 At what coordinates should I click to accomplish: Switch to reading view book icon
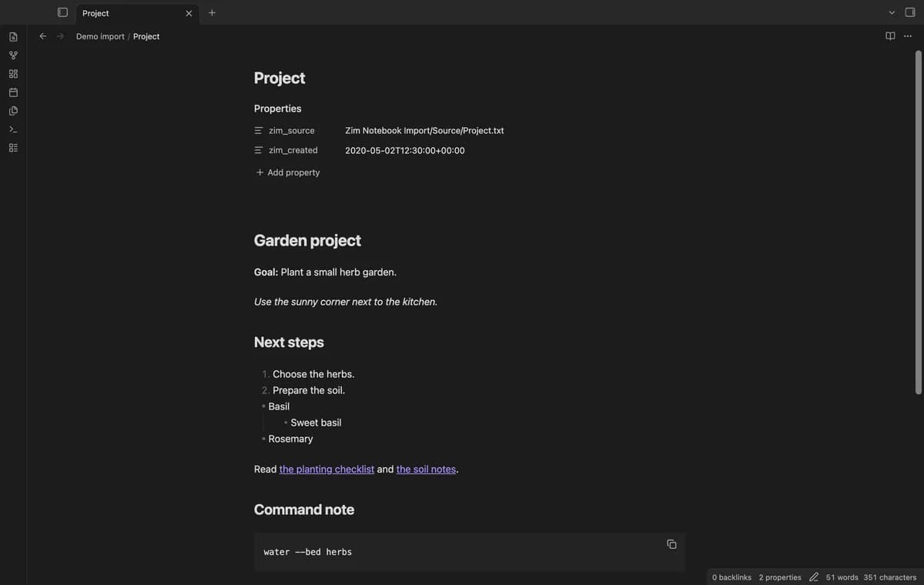[x=890, y=36]
